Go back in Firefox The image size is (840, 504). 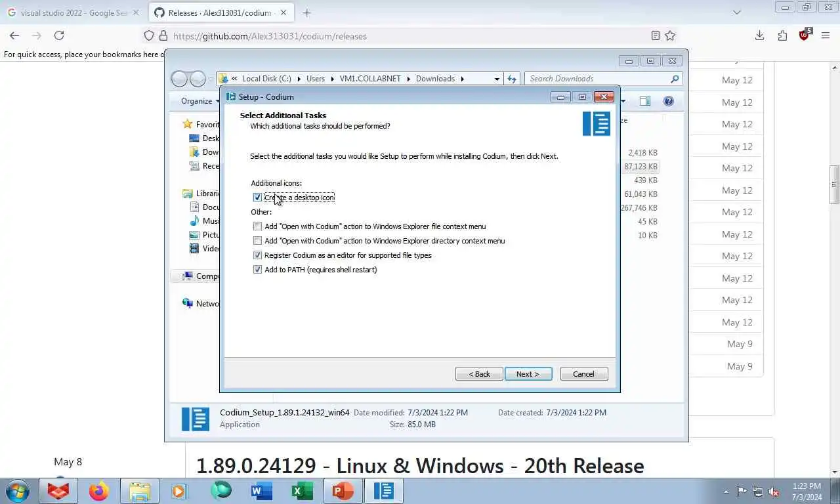coord(14,35)
